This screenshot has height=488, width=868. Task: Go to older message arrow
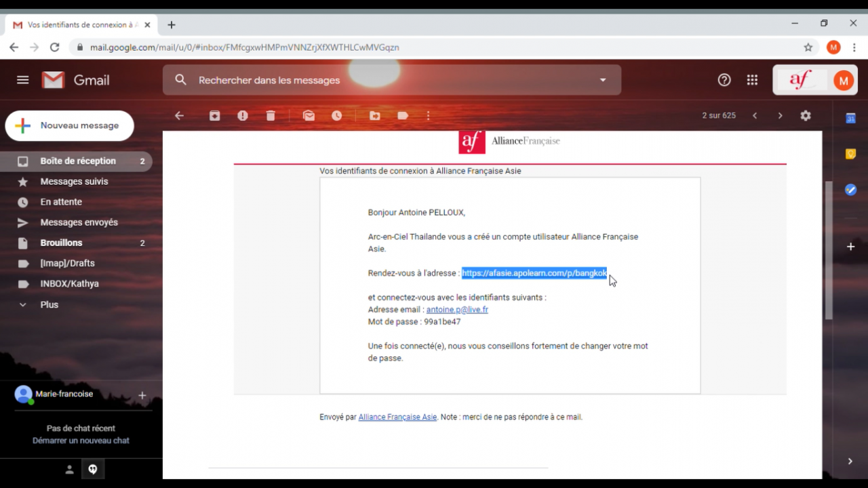[x=780, y=116]
